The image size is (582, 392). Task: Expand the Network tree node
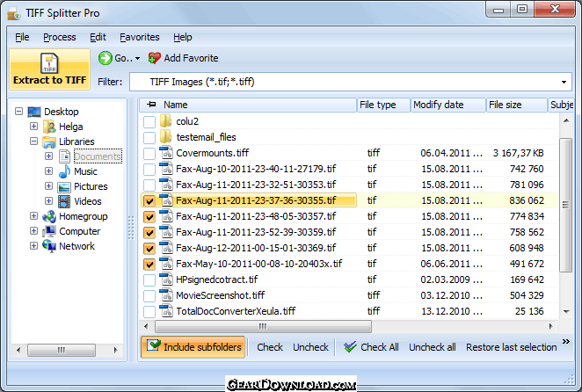33,246
